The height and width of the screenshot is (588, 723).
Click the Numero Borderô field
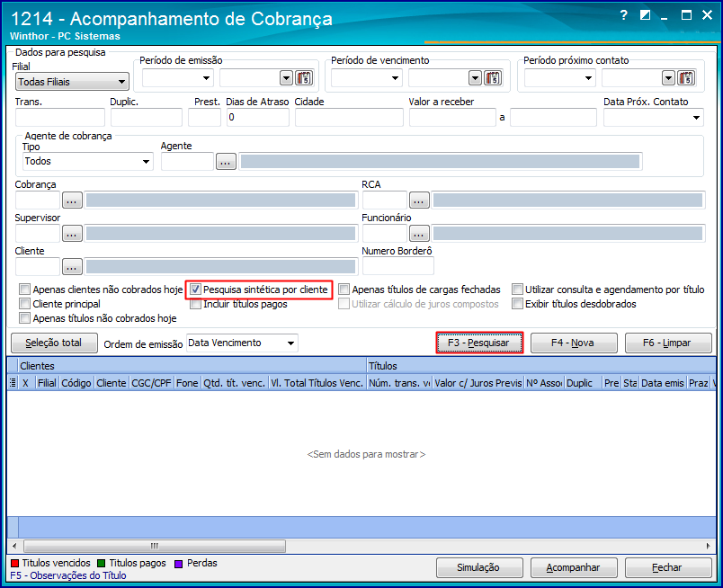point(398,266)
